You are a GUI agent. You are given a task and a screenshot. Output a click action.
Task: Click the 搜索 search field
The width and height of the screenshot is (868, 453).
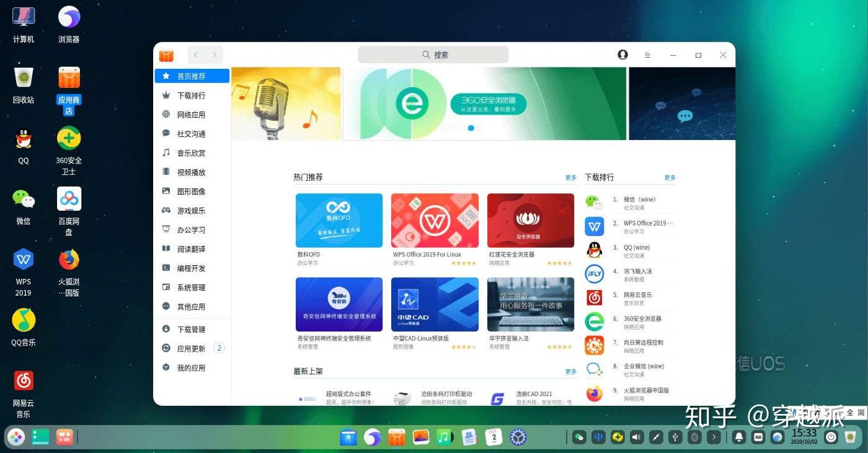click(x=433, y=55)
